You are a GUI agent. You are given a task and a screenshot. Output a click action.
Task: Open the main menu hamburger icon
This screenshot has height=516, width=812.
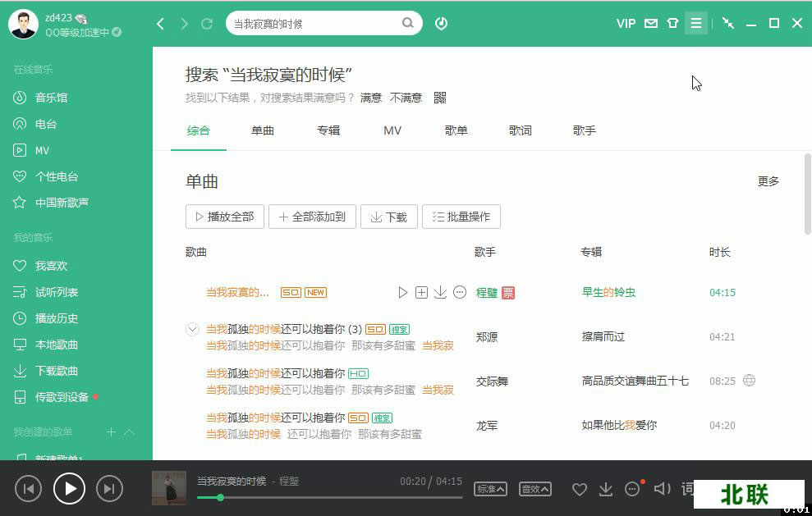point(695,23)
